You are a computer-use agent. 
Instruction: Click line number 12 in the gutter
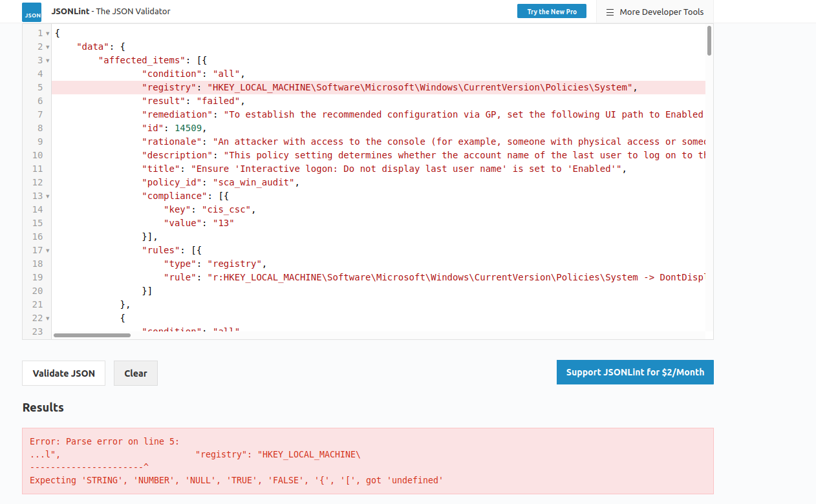[x=37, y=182]
